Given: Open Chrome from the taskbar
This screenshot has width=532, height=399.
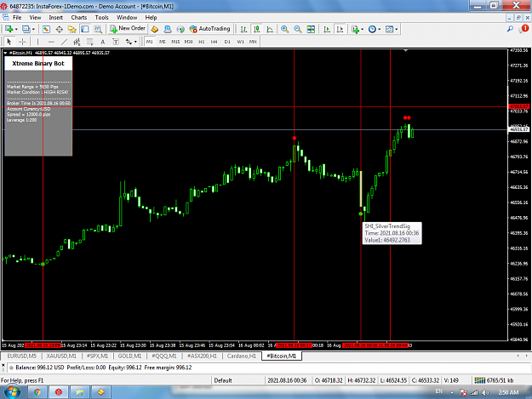Looking at the screenshot, I should (x=37, y=392).
